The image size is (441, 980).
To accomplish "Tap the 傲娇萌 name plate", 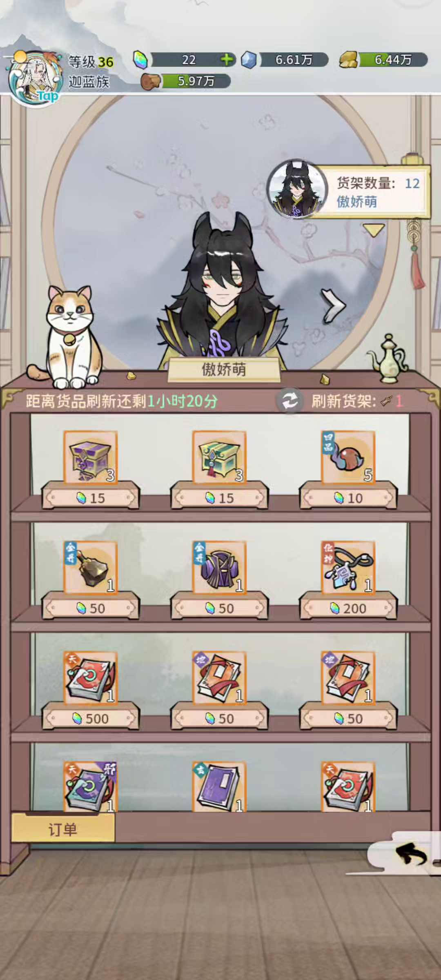I will point(224,370).
